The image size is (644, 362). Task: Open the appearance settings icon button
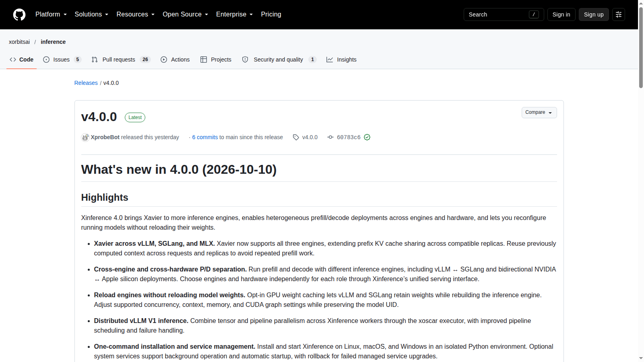pyautogui.click(x=619, y=14)
